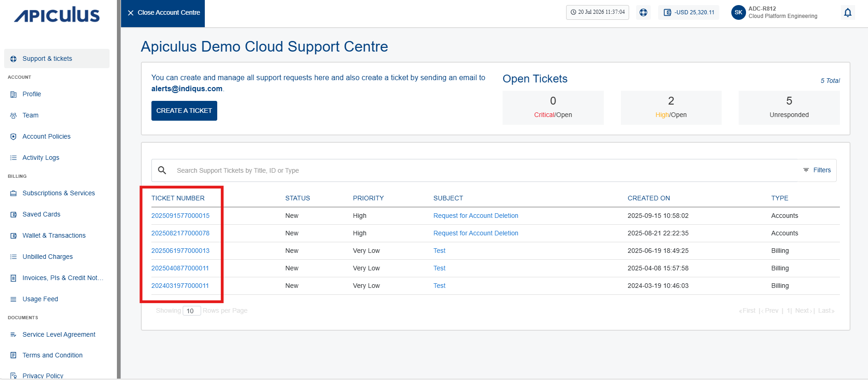Click the TICKET NUMBER column header
Image resolution: width=868 pixels, height=380 pixels.
pyautogui.click(x=178, y=199)
